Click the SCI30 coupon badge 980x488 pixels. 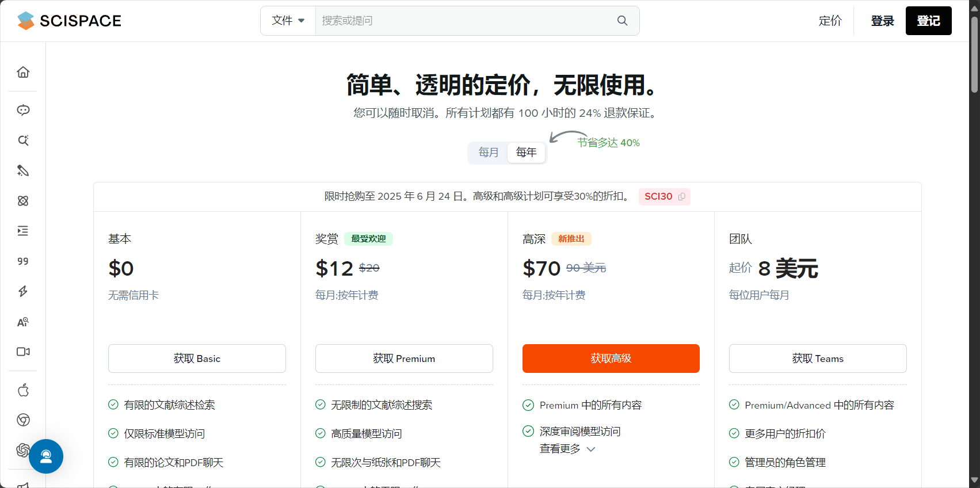point(664,197)
